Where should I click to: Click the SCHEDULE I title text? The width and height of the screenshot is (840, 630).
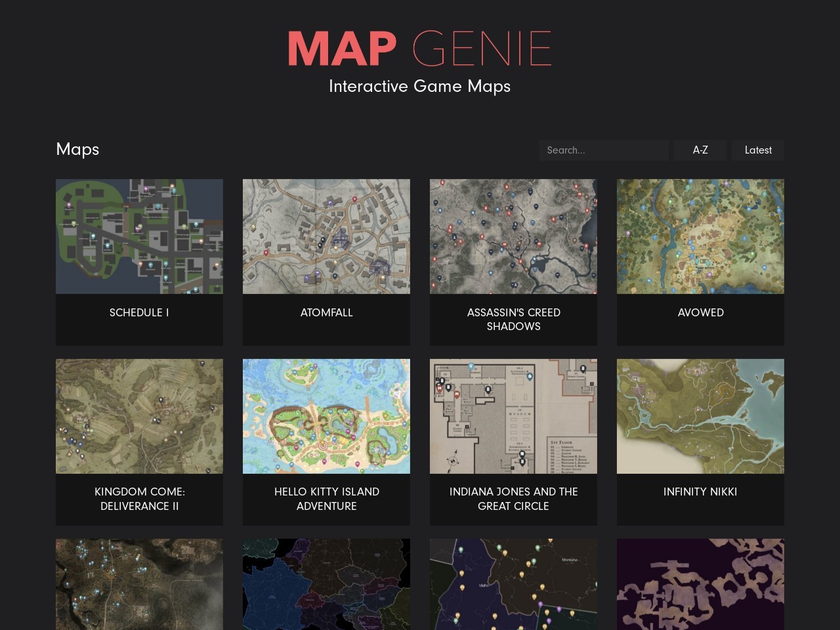click(x=139, y=312)
